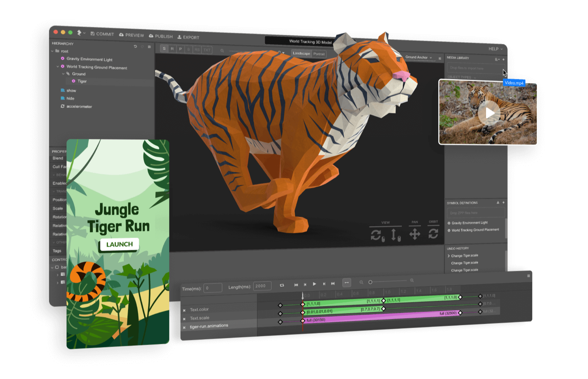The height and width of the screenshot is (379, 588).
Task: Open the Ground Anchor dropdown
Action: click(x=418, y=57)
